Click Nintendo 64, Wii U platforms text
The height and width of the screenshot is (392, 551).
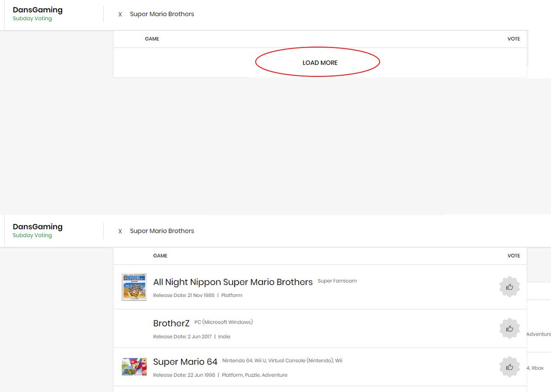[x=282, y=361]
